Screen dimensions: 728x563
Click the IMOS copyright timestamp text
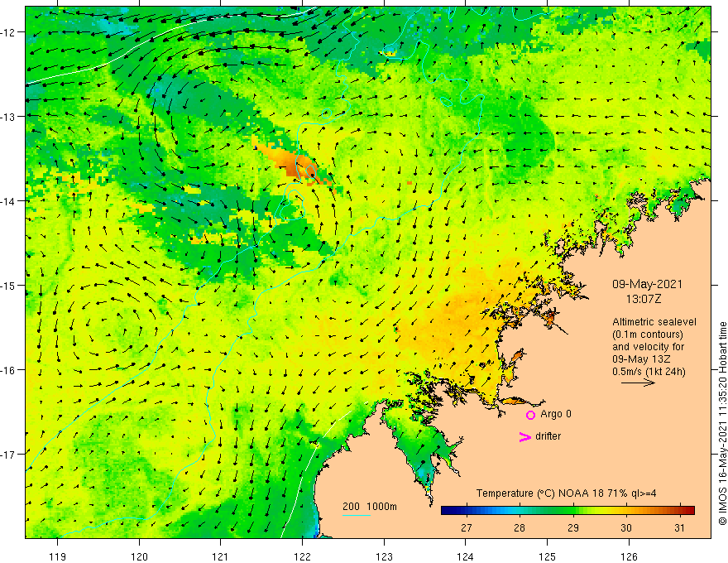pyautogui.click(x=722, y=423)
